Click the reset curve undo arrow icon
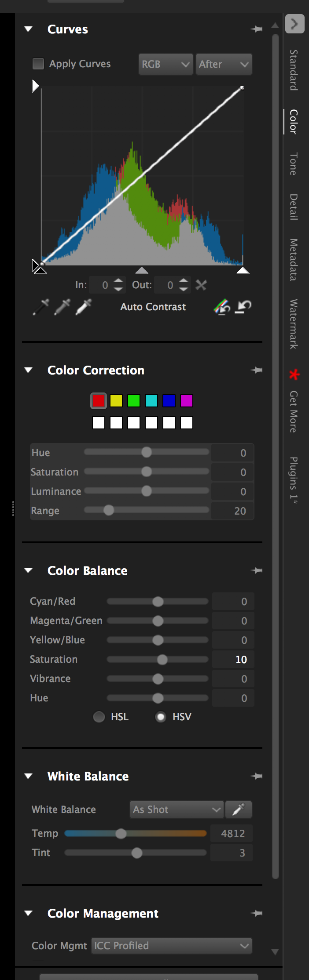The image size is (309, 980). point(243,306)
